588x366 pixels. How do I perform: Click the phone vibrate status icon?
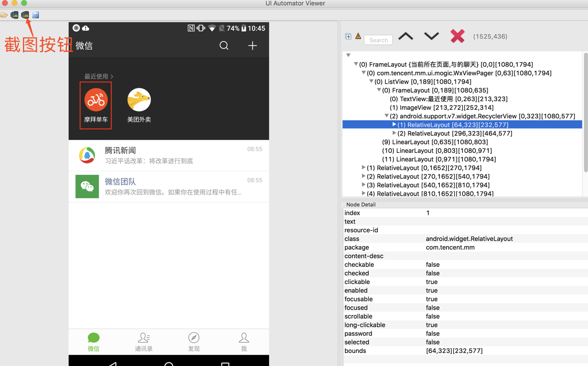[x=201, y=28]
